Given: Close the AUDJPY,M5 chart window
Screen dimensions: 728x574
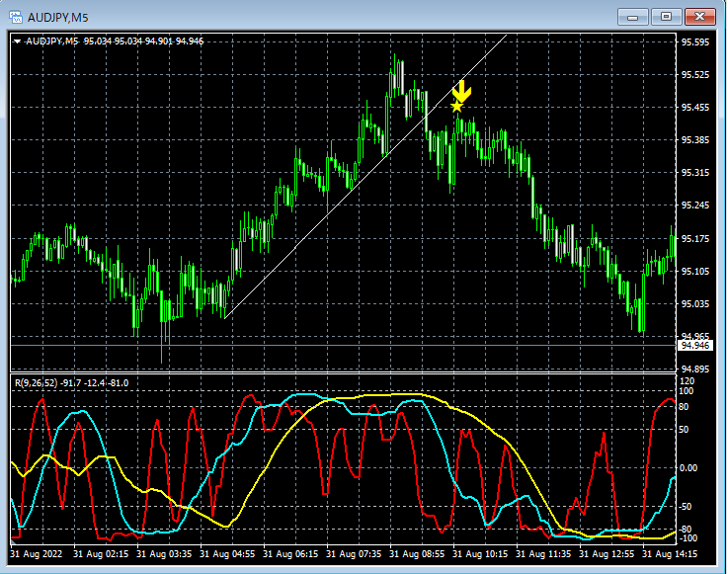Looking at the screenshot, I should 700,17.
